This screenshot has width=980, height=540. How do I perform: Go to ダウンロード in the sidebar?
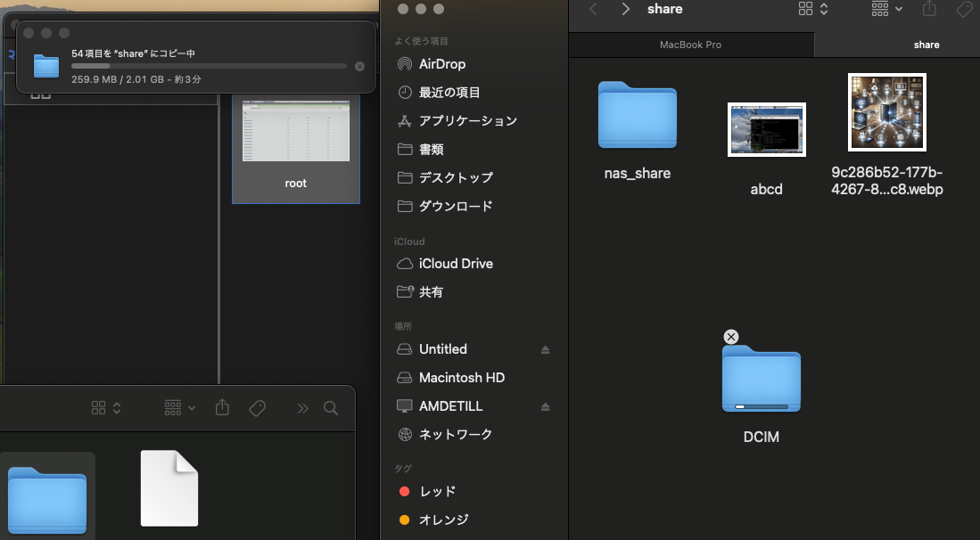point(455,207)
